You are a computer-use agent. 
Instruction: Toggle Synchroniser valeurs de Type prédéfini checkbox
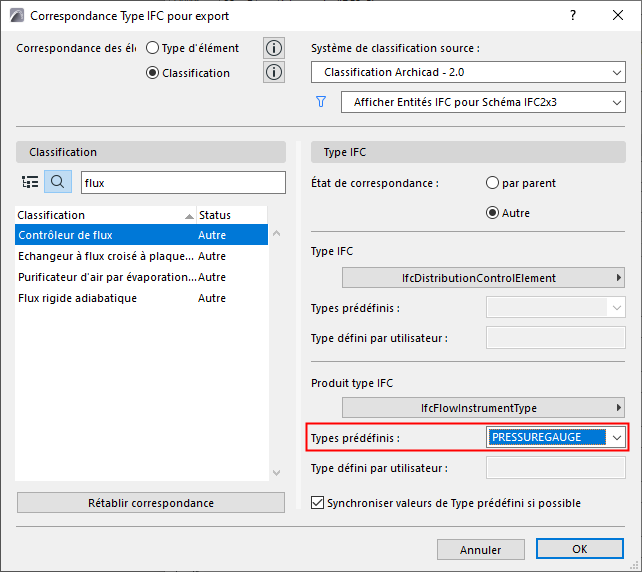(x=319, y=503)
